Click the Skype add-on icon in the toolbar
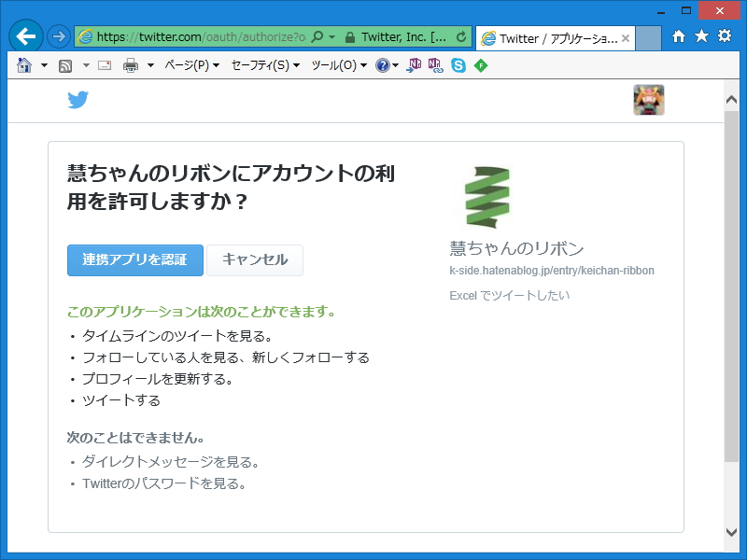The image size is (747, 560). [x=457, y=65]
